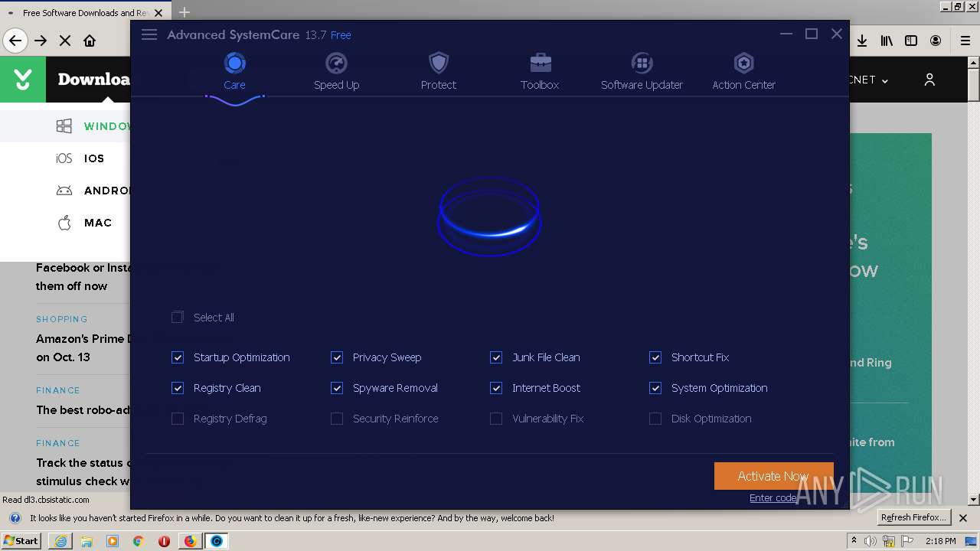Open the Advanced SystemCare hamburger menu

click(x=149, y=34)
